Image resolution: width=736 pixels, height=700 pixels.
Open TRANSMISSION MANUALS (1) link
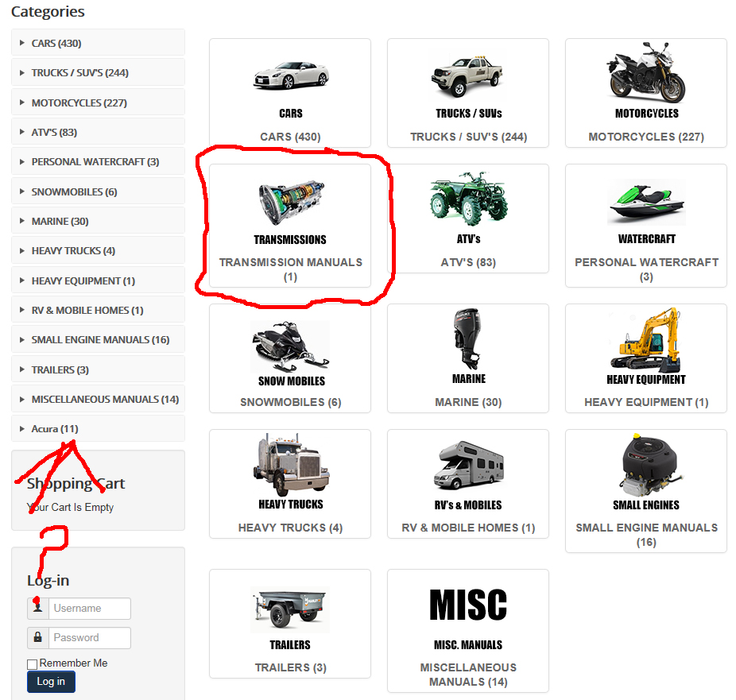click(x=291, y=269)
